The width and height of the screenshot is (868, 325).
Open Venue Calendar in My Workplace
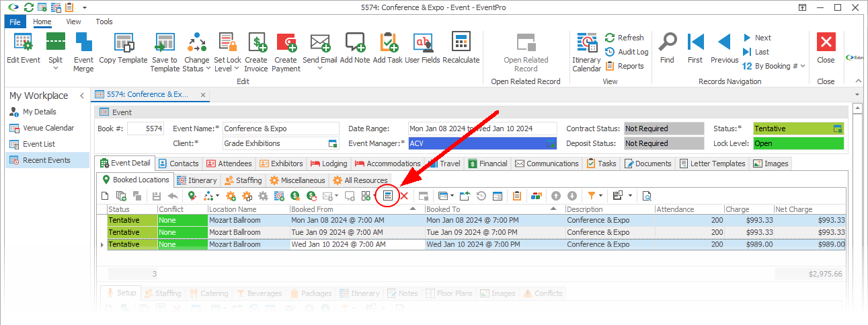[47, 128]
